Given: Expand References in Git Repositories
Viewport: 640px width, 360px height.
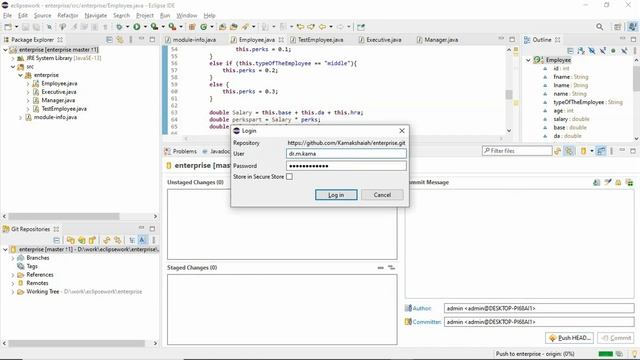Looking at the screenshot, I should [x=13, y=275].
